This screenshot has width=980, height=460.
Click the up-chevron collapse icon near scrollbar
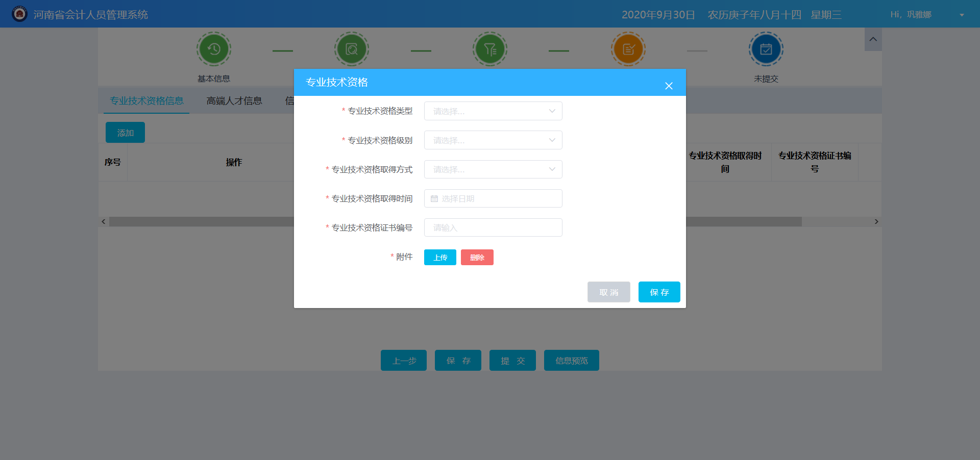(x=873, y=39)
